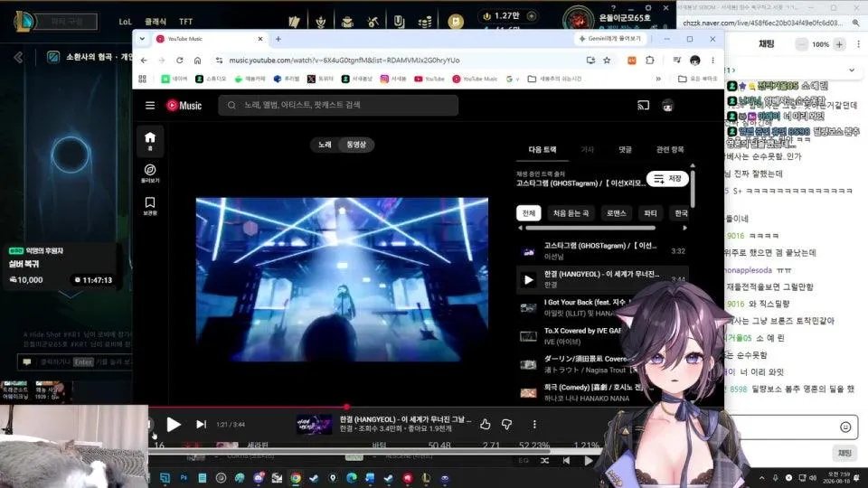
Task: Move filter chips right with arrow
Action: pyautogui.click(x=684, y=228)
